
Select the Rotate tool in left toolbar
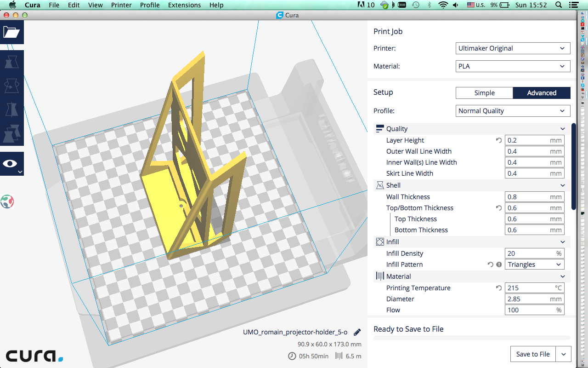tap(11, 86)
